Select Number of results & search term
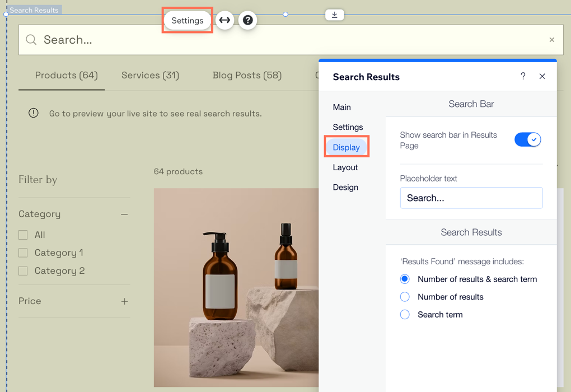This screenshot has width=571, height=392. click(405, 279)
